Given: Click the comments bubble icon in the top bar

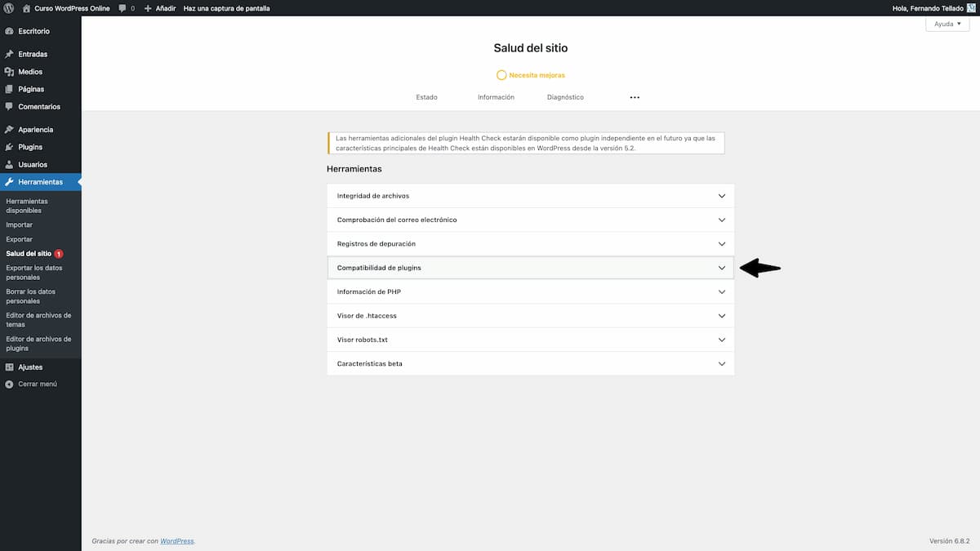Looking at the screenshot, I should [x=121, y=7].
